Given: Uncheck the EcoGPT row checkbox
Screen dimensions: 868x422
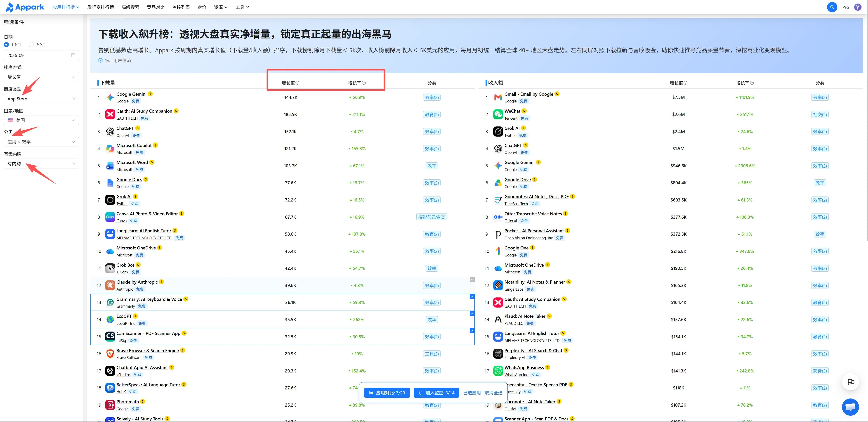Looking at the screenshot, I should [x=472, y=313].
